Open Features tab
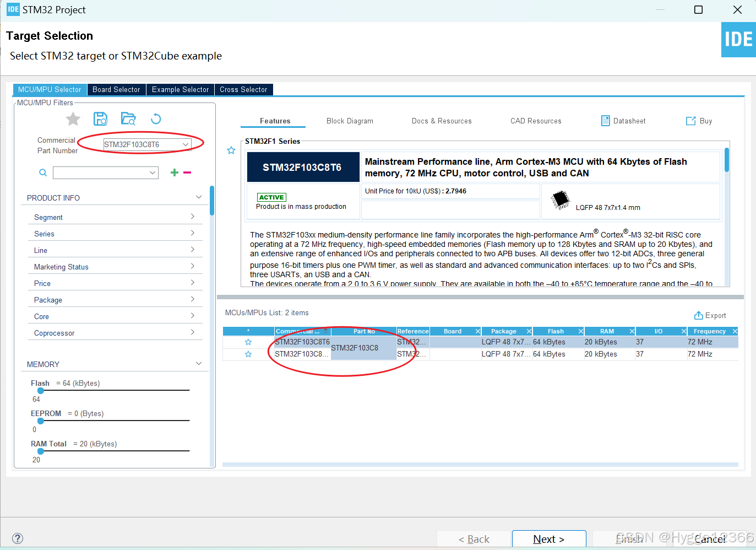The image size is (756, 550). pyautogui.click(x=275, y=121)
